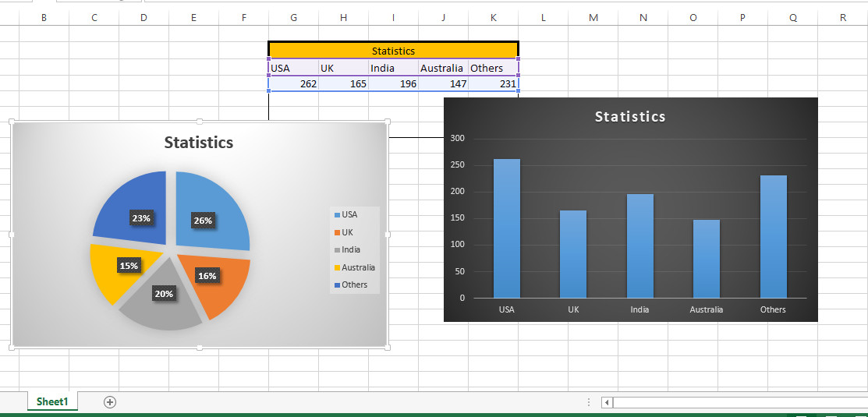This screenshot has width=868, height=417.
Task: Select the Australia label cell
Action: tap(444, 68)
